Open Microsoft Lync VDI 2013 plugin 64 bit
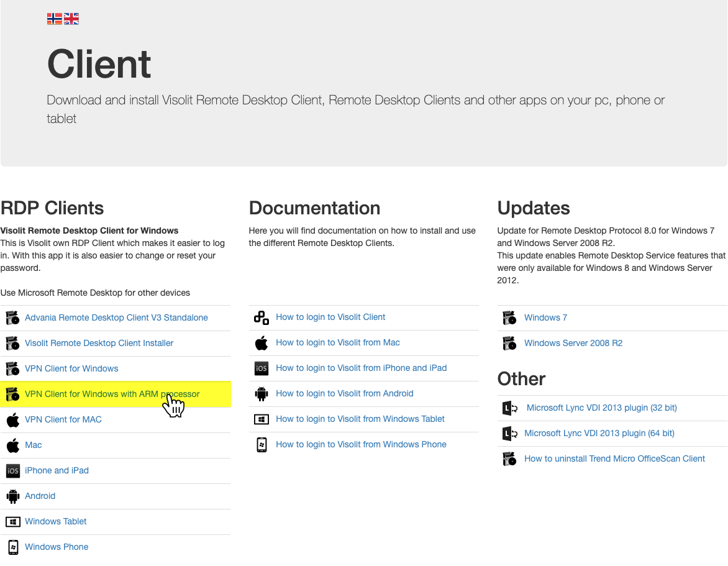 click(x=599, y=433)
